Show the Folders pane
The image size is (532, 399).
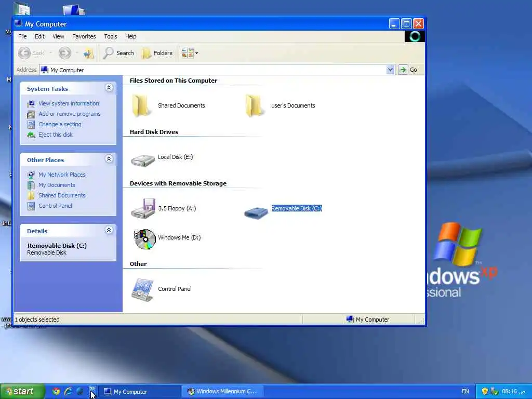(157, 53)
